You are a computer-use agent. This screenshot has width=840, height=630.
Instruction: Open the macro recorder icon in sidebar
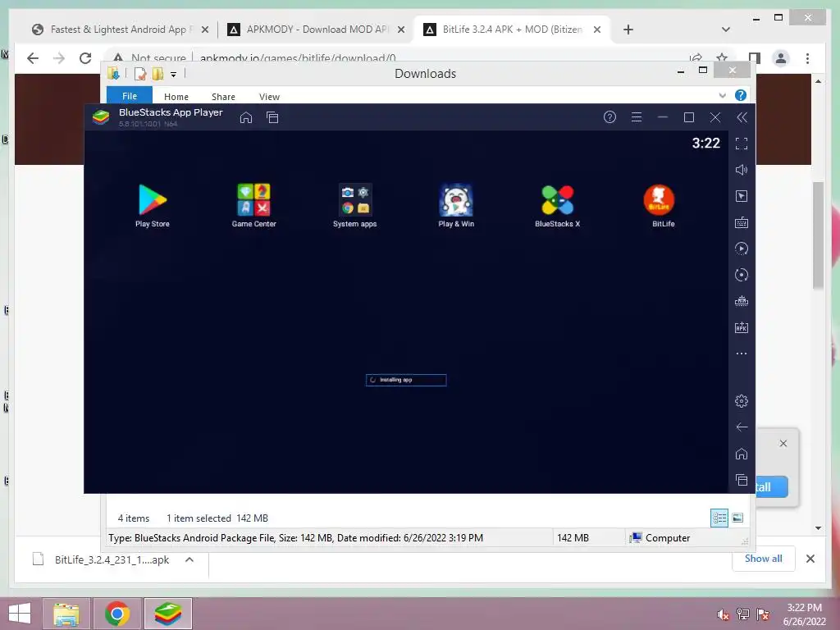pyautogui.click(x=742, y=301)
